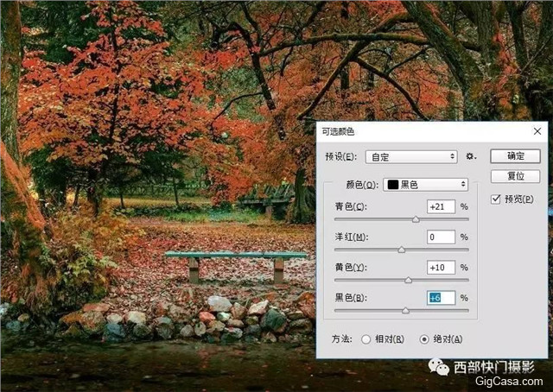Click the 洋红 slider handle
The height and width of the screenshot is (392, 553).
pyautogui.click(x=401, y=250)
